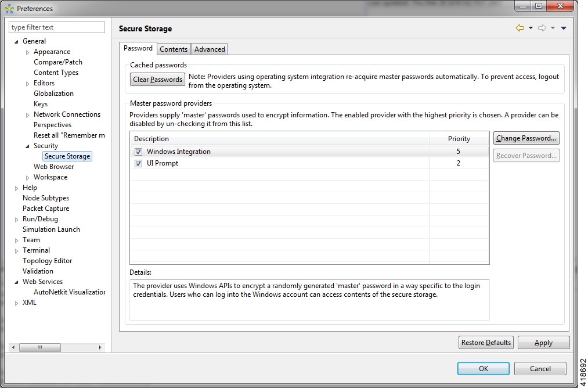Switch to the Advanced tab
Screen dimensions: 588x388
click(x=210, y=49)
